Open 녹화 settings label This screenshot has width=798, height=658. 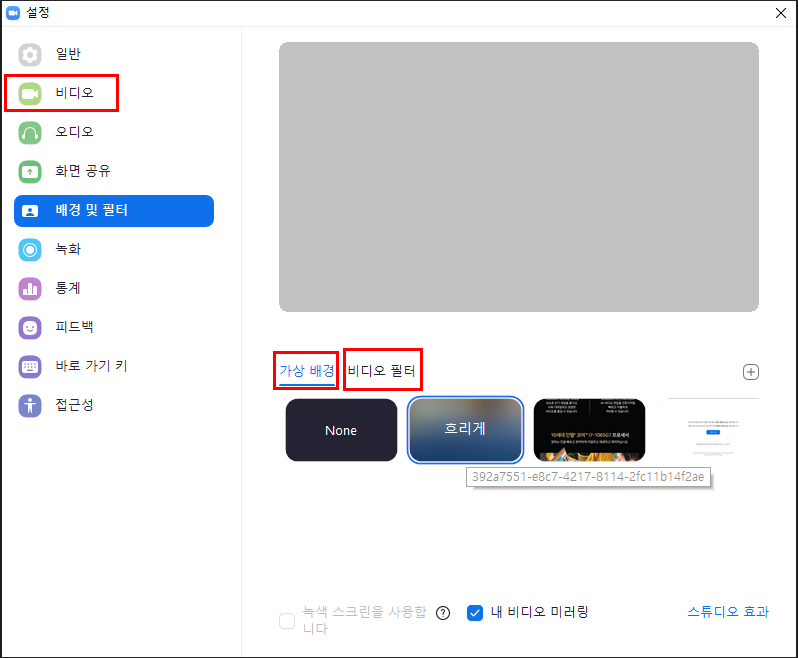coord(68,249)
